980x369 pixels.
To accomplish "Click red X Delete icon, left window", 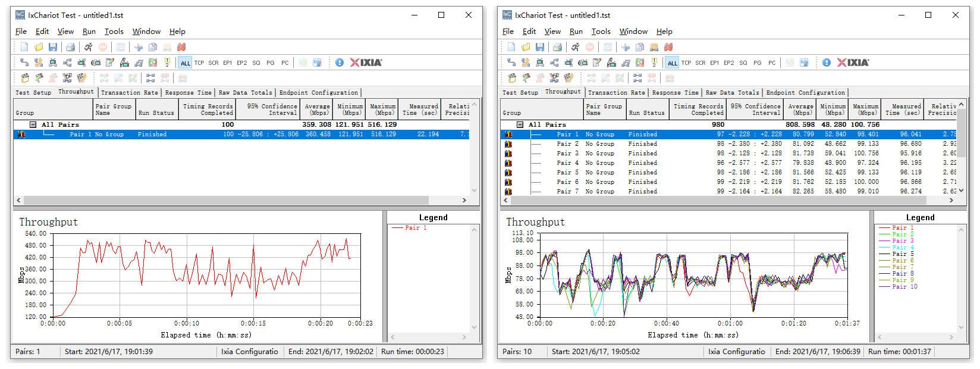I will tap(181, 47).
